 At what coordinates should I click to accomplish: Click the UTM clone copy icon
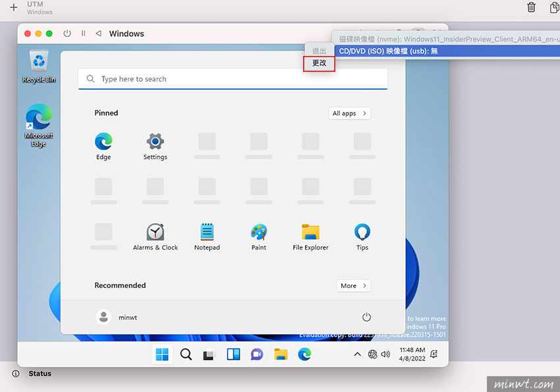pos(555,7)
